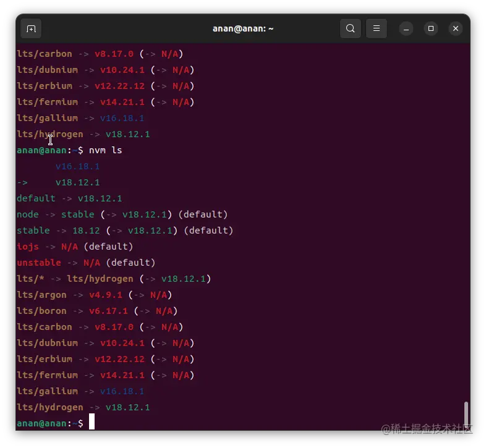Click the 'lts/argon' line
486x448 pixels.
click(94, 295)
